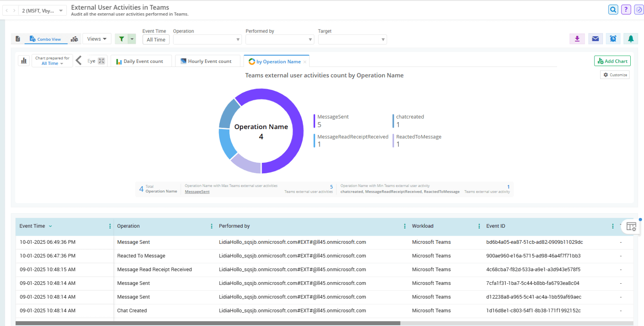Image resolution: width=644 pixels, height=326 pixels.
Task: Open the Views dropdown
Action: click(97, 39)
